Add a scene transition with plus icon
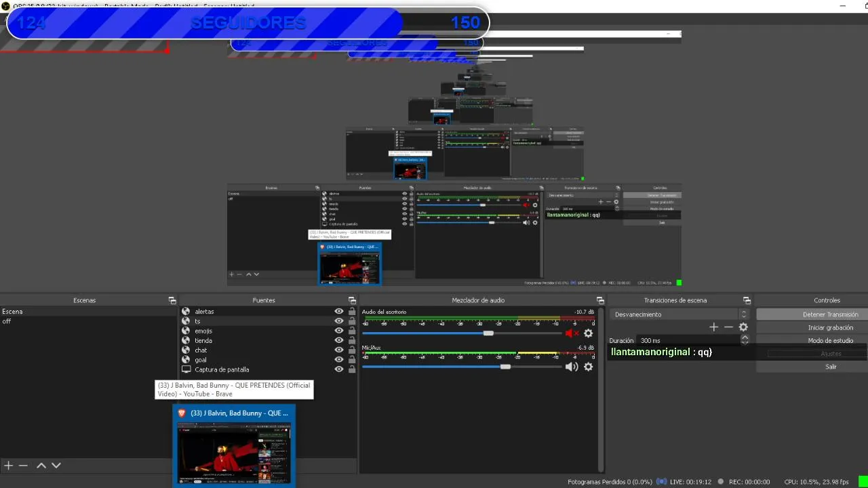 point(713,327)
